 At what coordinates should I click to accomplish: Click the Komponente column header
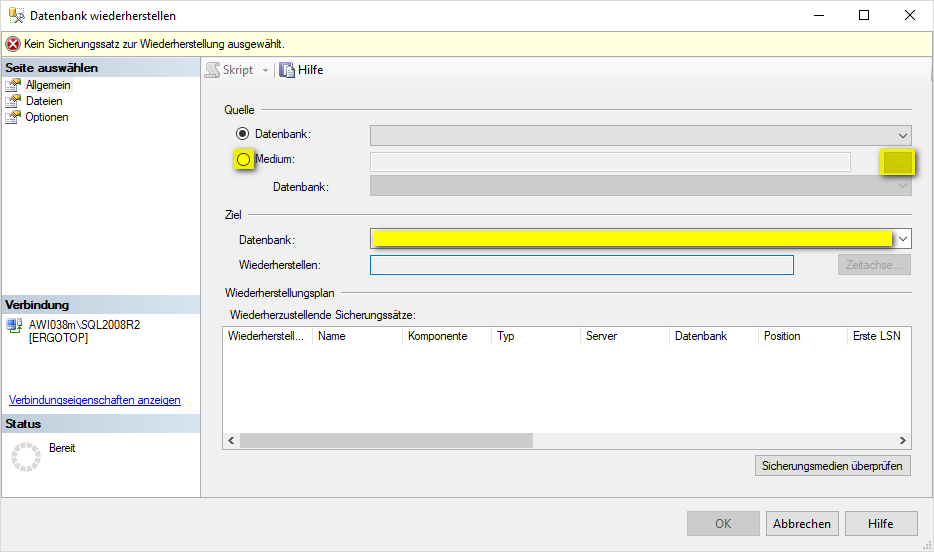(446, 336)
